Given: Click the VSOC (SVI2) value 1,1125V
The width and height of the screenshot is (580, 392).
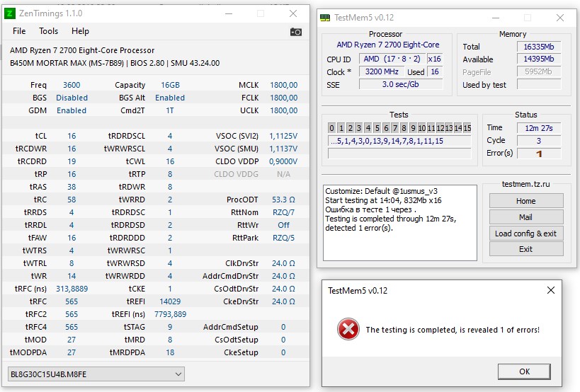Looking at the screenshot, I should [x=283, y=136].
